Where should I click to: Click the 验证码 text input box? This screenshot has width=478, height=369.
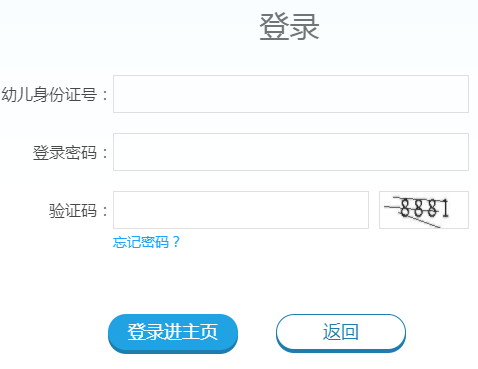(x=241, y=210)
